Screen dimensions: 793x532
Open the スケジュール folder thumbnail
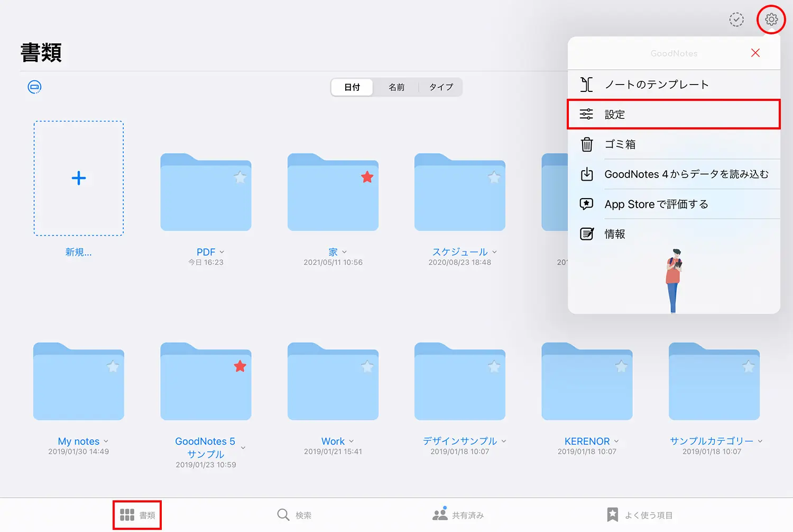click(460, 192)
